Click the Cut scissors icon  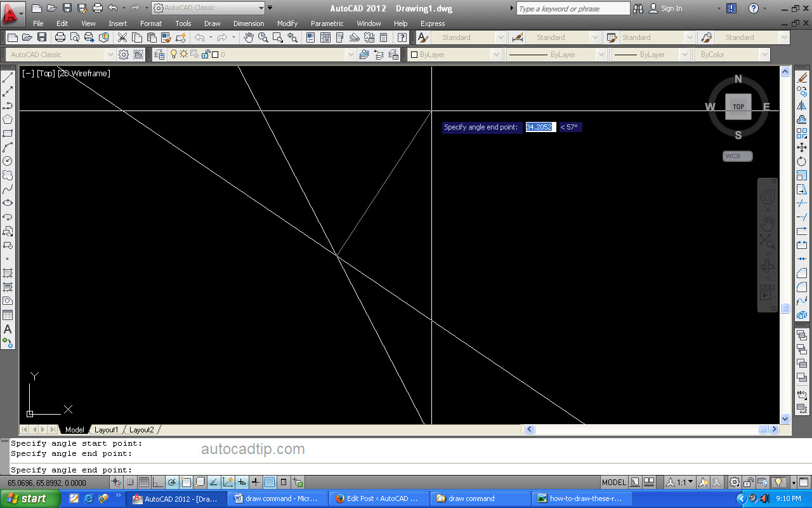122,37
